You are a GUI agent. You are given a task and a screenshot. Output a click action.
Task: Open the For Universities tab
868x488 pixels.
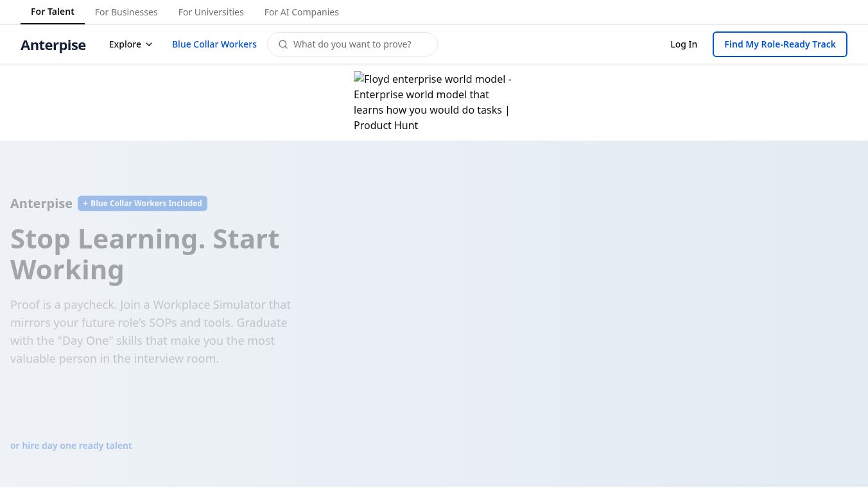tap(211, 12)
